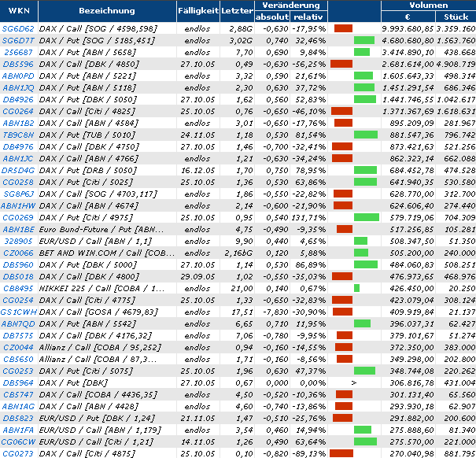Open WKN link CZ0044
476x458 pixels.
point(18,347)
